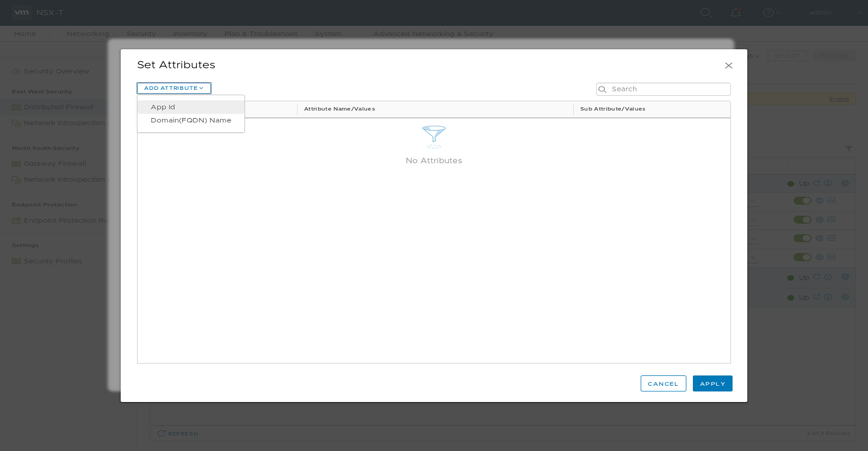Viewport: 868px width, 451px height.
Task: Click the Refresh icon at bottom
Action: pos(162,434)
